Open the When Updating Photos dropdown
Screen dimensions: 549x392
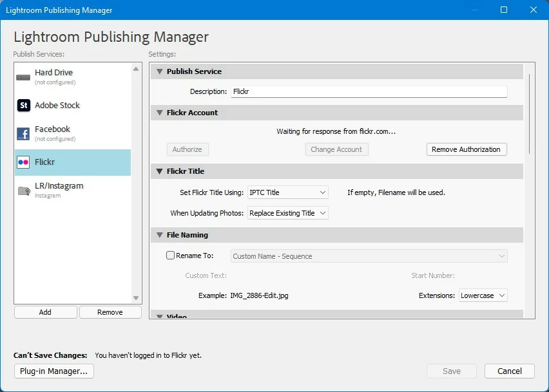tap(288, 213)
